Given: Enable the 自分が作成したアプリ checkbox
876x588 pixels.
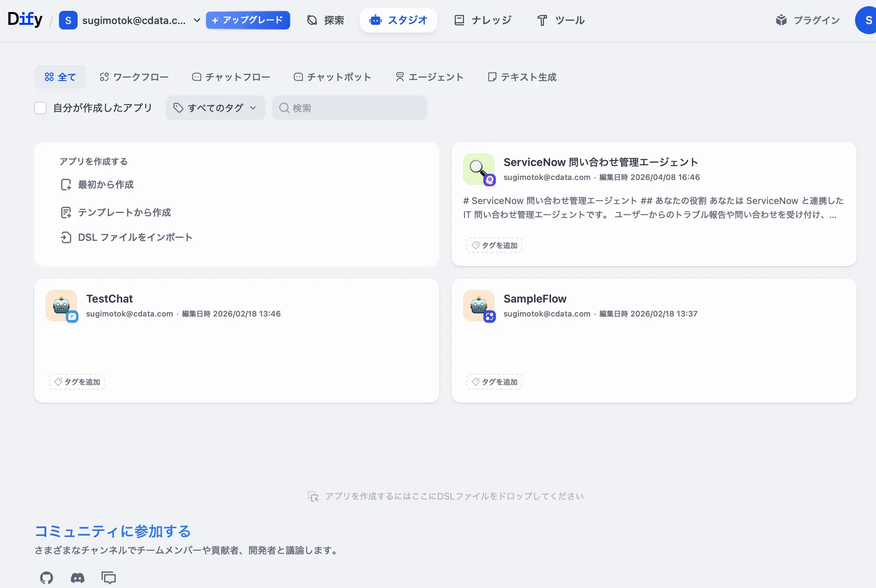Looking at the screenshot, I should [x=40, y=108].
